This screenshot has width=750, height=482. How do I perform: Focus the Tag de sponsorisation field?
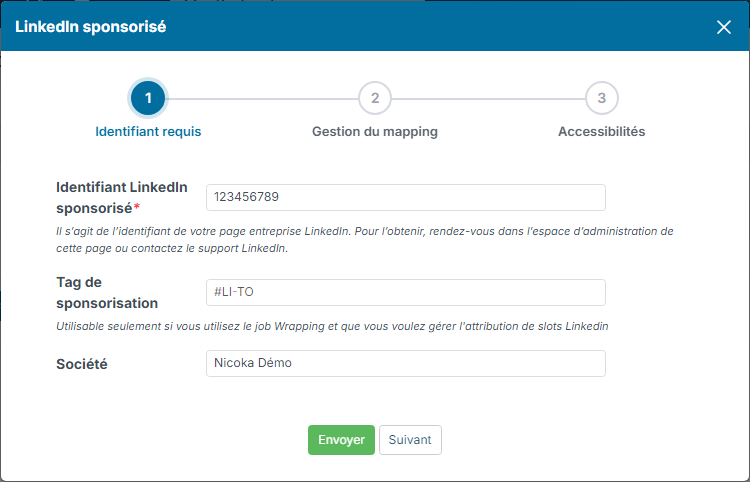click(406, 292)
